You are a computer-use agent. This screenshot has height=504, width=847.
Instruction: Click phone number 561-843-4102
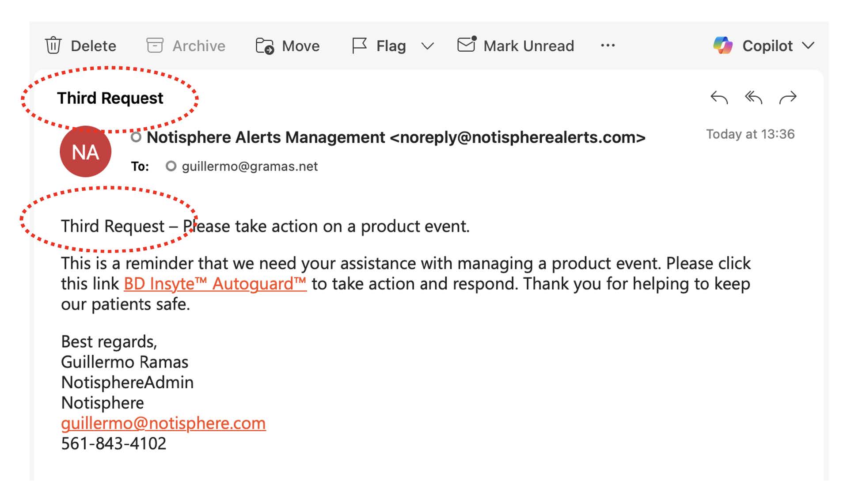pos(114,443)
